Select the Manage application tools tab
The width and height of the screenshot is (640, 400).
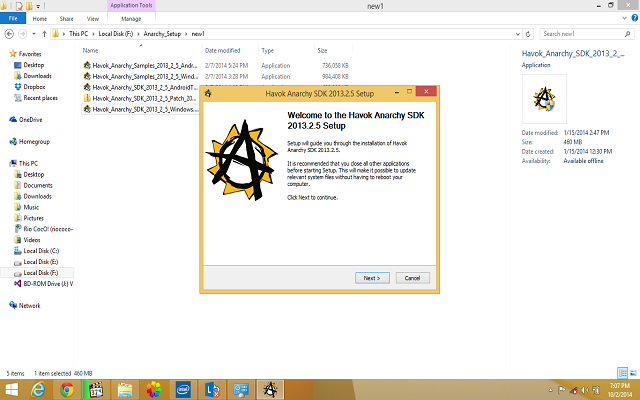coord(131,19)
